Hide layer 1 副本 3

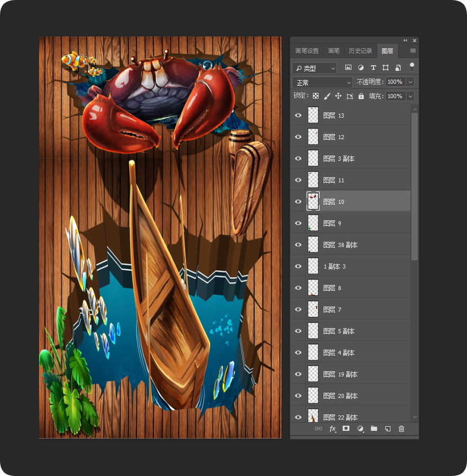point(298,266)
